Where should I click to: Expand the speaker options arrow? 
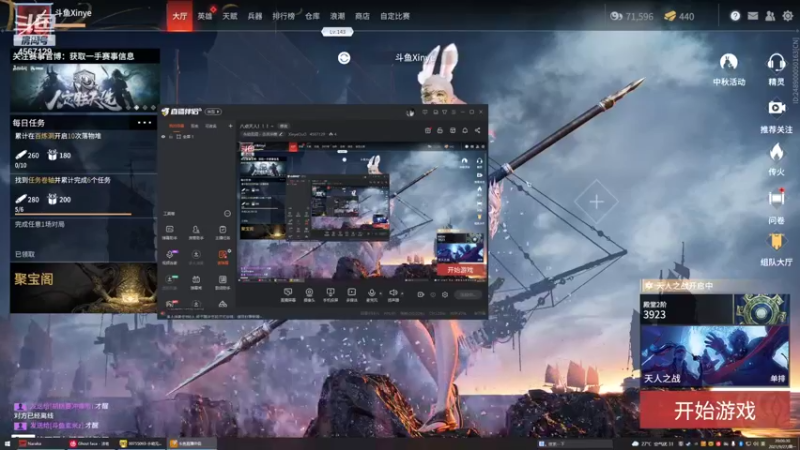click(402, 293)
